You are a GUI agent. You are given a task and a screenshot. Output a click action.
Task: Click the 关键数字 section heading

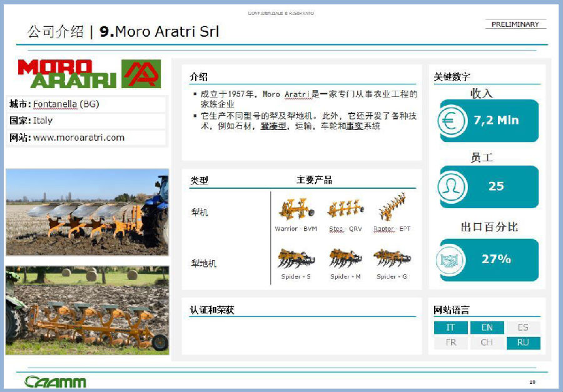pos(452,77)
